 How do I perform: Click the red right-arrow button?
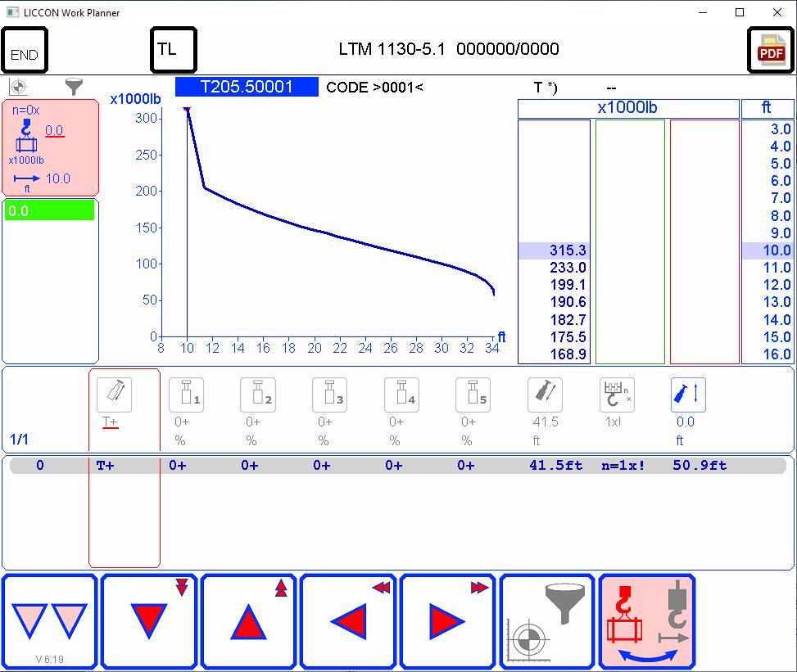[448, 621]
